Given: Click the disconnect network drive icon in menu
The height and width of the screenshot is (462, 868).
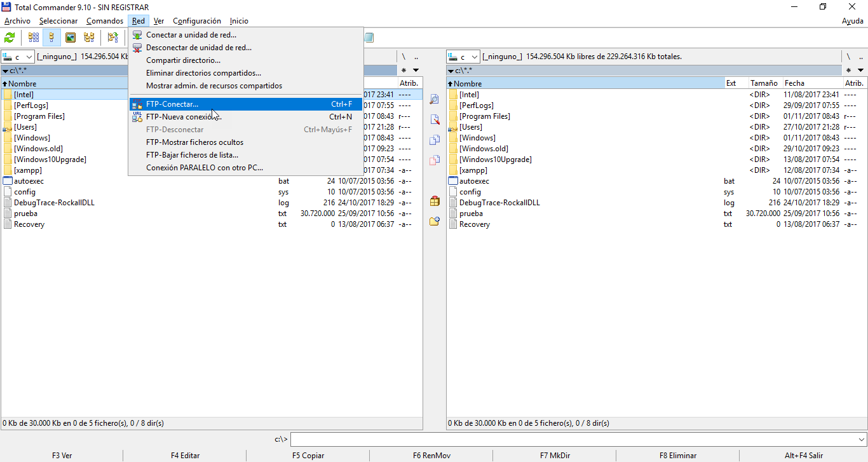Looking at the screenshot, I should (x=137, y=48).
